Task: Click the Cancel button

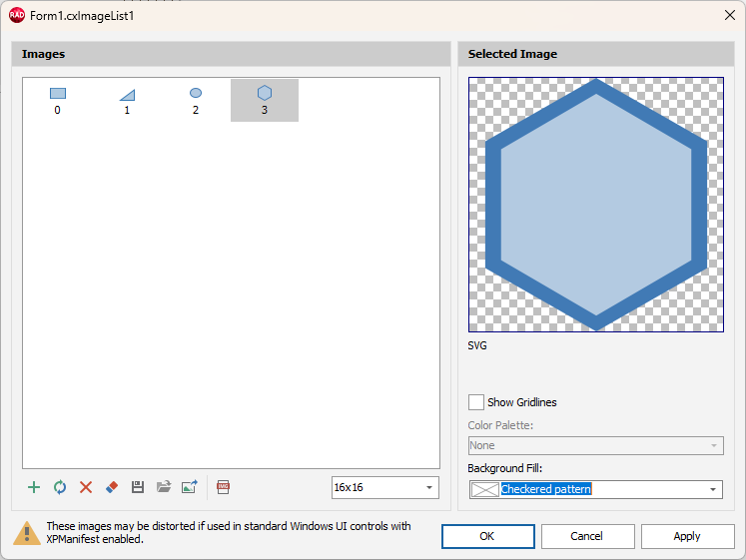Action: click(x=587, y=536)
